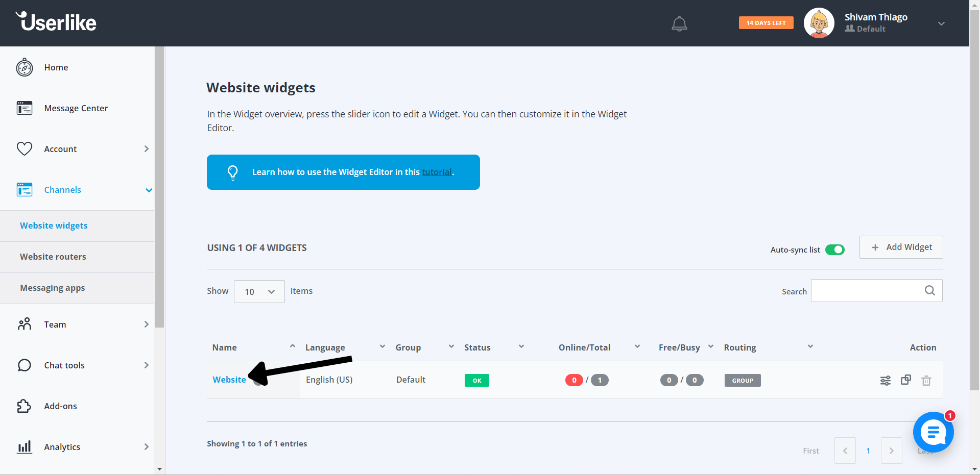Image resolution: width=980 pixels, height=475 pixels.
Task: Open the tutorial link
Action: click(437, 172)
